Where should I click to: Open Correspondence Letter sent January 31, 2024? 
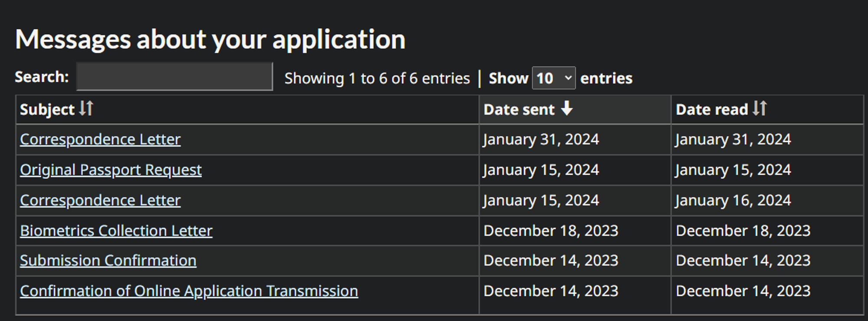(100, 140)
